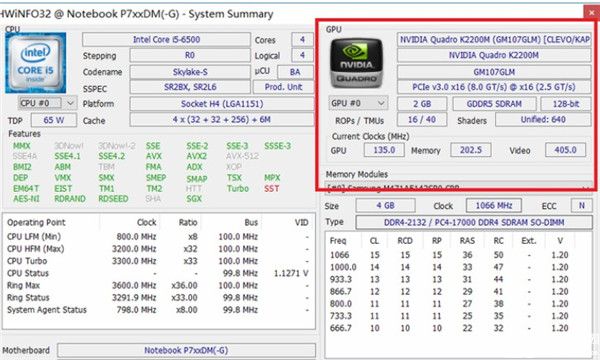Click the ECC N value field
This screenshot has height=360, width=600.
pos(581,205)
